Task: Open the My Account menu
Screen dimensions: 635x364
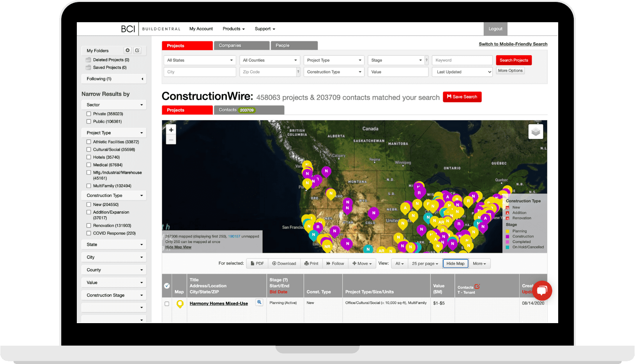Action: [x=201, y=29]
